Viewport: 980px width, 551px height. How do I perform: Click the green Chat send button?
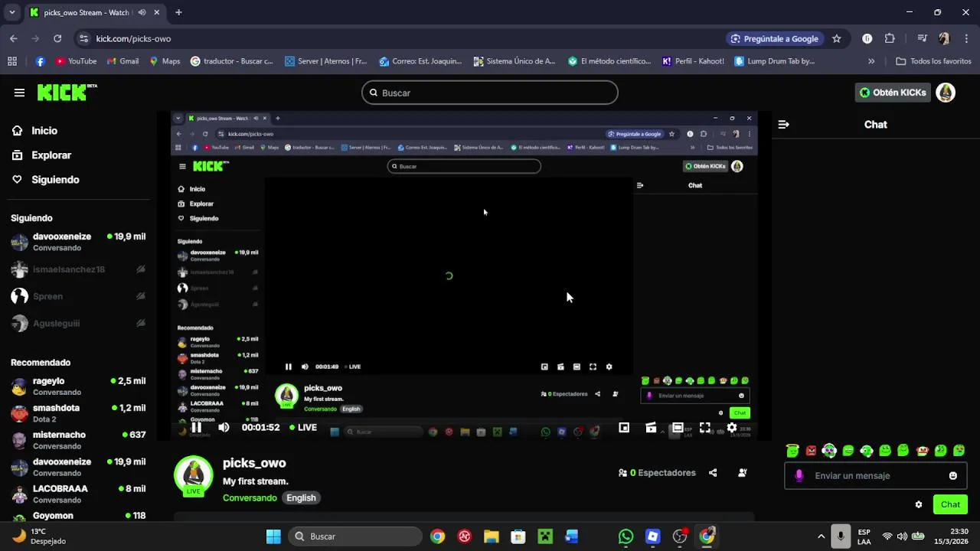(950, 504)
